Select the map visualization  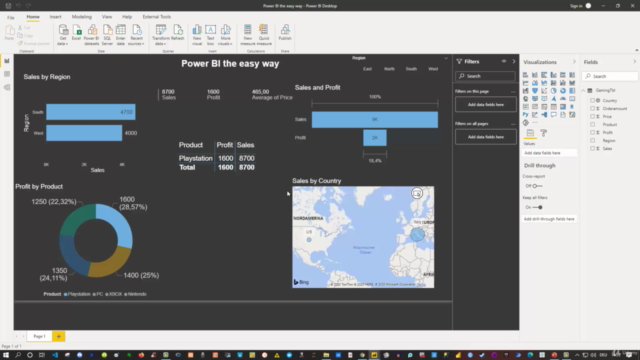[526, 98]
